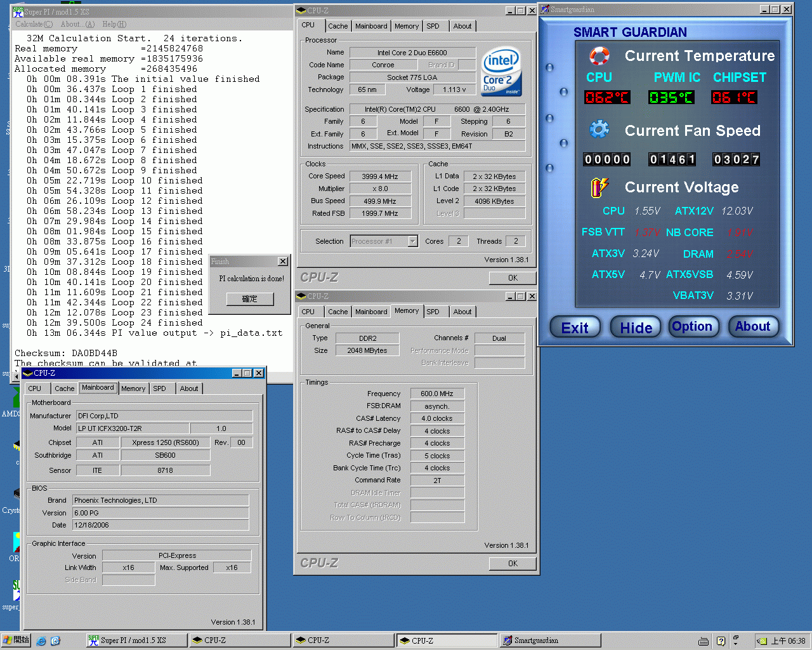Click the Core Speed value '3999.4 MHz'
Image resolution: width=812 pixels, height=650 pixels.
(x=380, y=176)
